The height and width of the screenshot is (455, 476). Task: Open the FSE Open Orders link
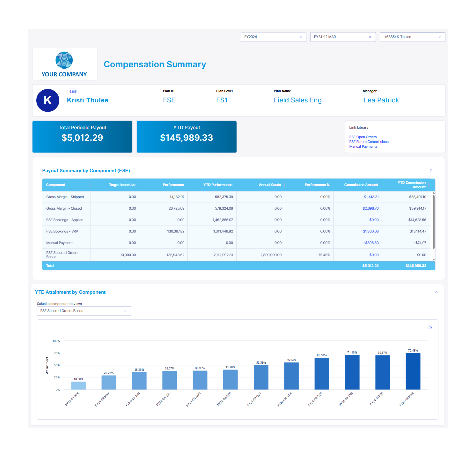coord(363,137)
